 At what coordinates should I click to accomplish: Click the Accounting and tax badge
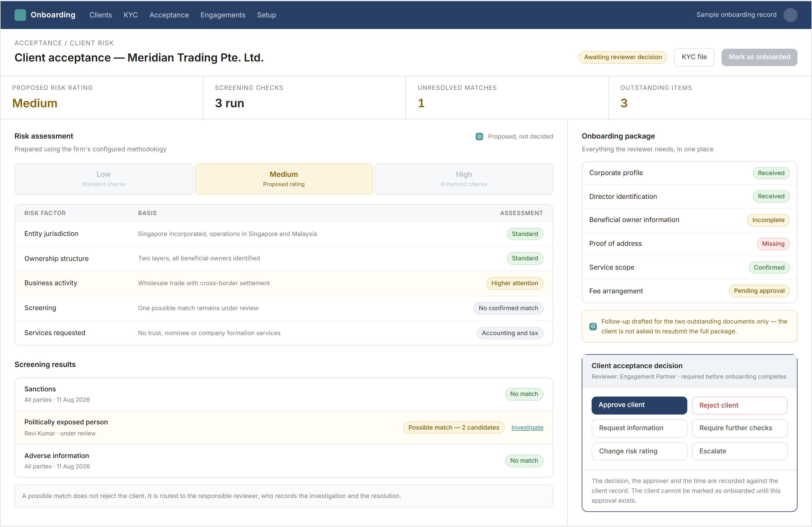pos(510,333)
